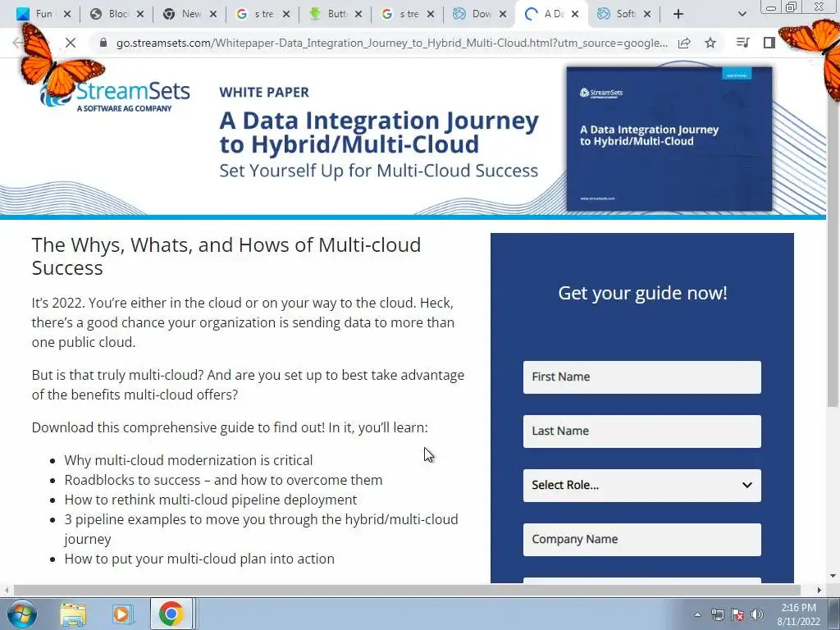The height and width of the screenshot is (630, 840).
Task: Click 'How to rethink multi-cloud pipeline deployment'
Action: (211, 500)
